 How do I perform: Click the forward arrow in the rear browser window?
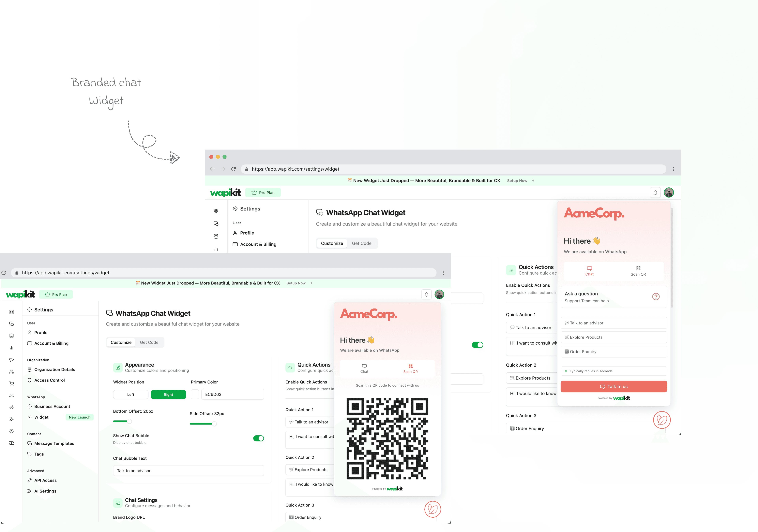tap(223, 169)
